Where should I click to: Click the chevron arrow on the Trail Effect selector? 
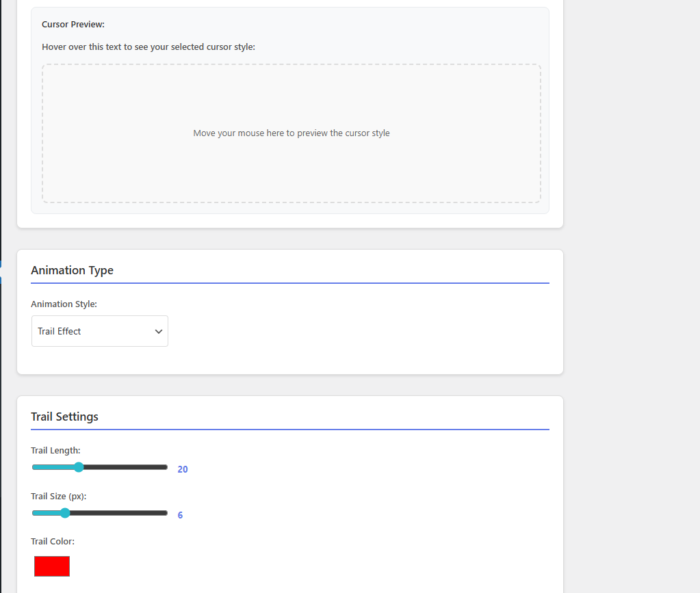point(158,330)
